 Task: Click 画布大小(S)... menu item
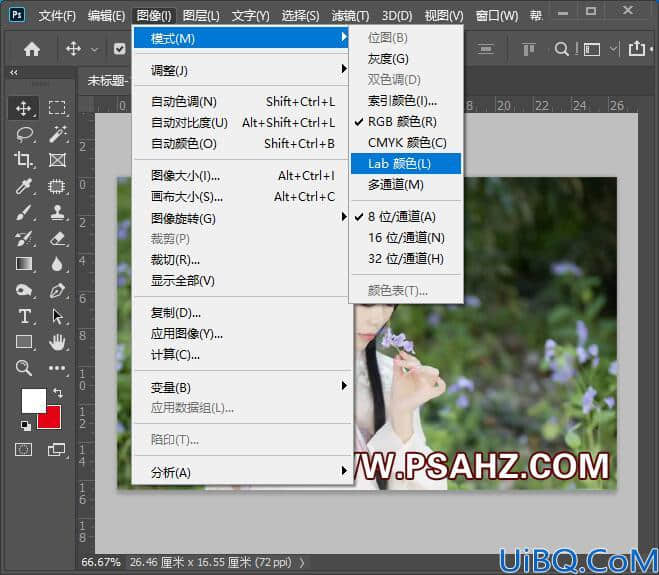coord(241,197)
